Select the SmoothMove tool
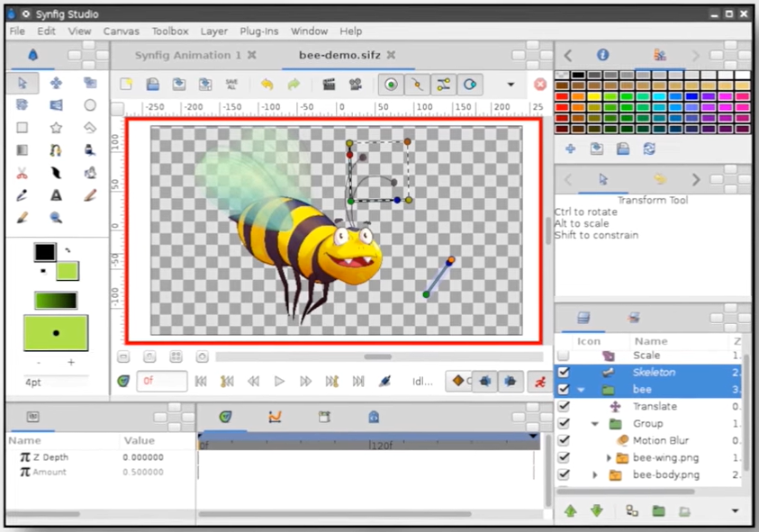This screenshot has width=759, height=532. click(56, 83)
